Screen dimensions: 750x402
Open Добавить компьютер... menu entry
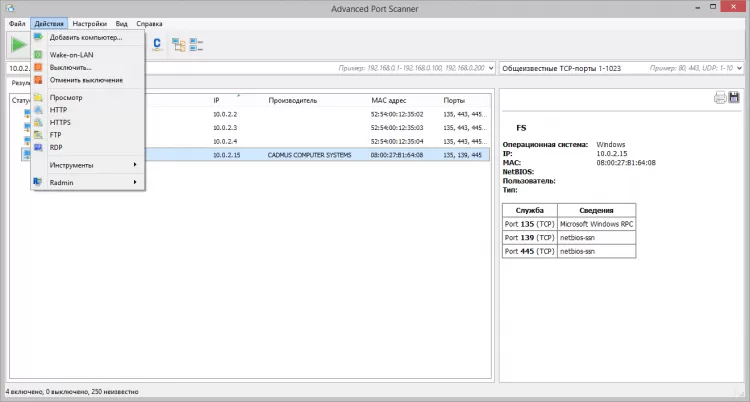point(85,37)
